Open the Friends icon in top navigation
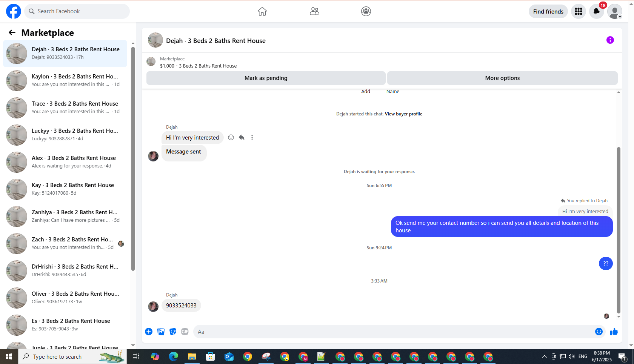Viewport: 634px width, 364px height. coord(314,11)
